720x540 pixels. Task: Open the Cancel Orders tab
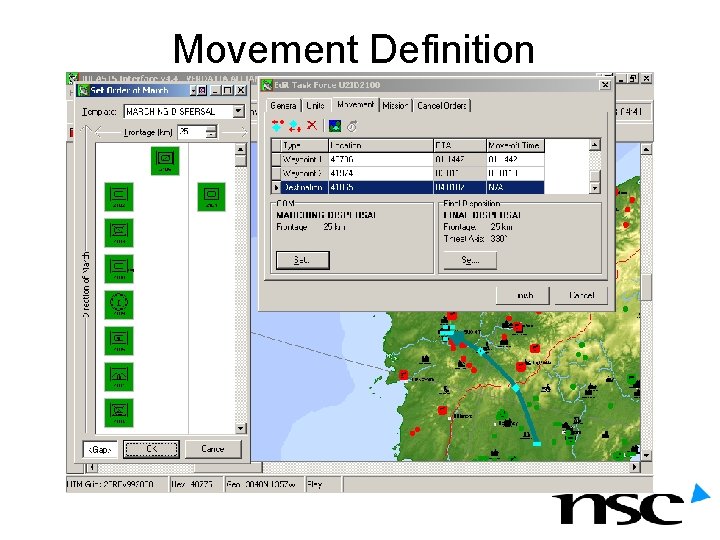coord(442,106)
